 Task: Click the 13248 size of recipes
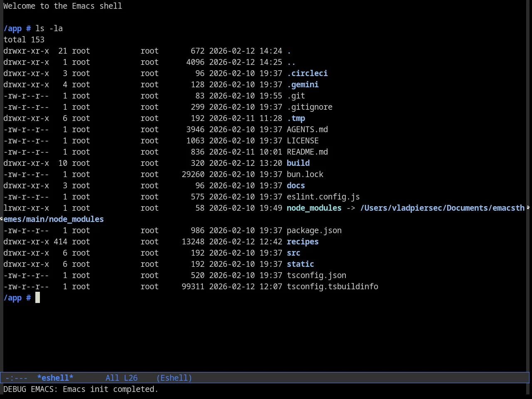[193, 241]
